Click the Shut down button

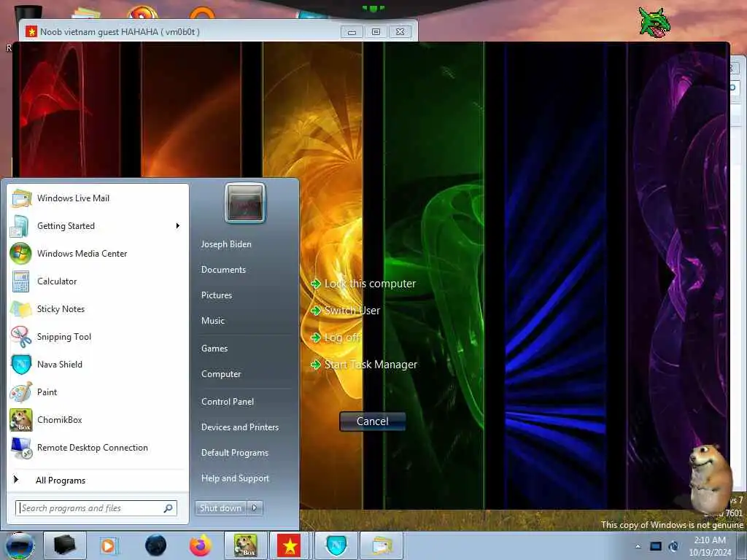220,508
